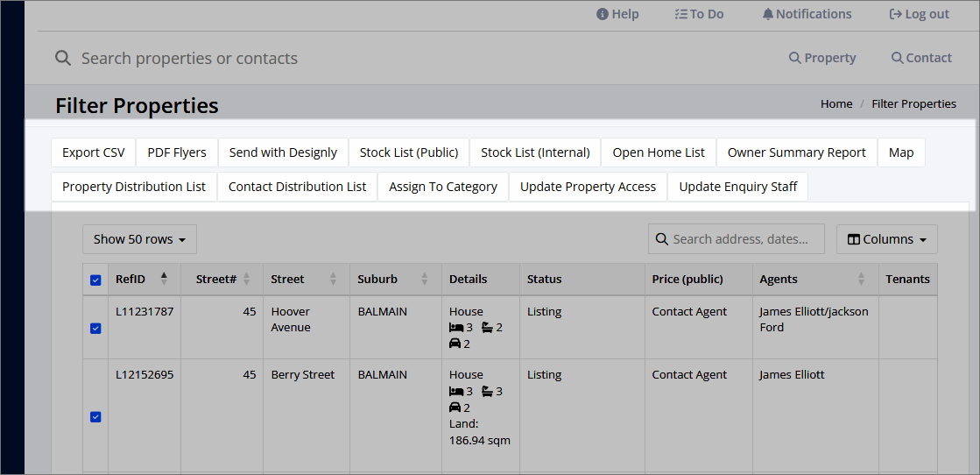Click the Map button
This screenshot has width=980, height=475.
click(x=902, y=152)
